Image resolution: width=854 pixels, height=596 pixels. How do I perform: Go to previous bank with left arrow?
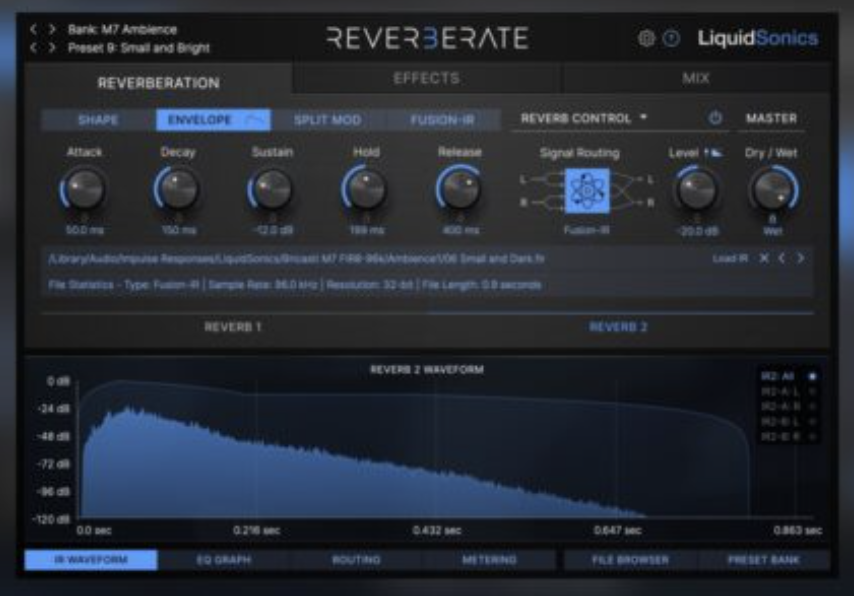coord(34,29)
